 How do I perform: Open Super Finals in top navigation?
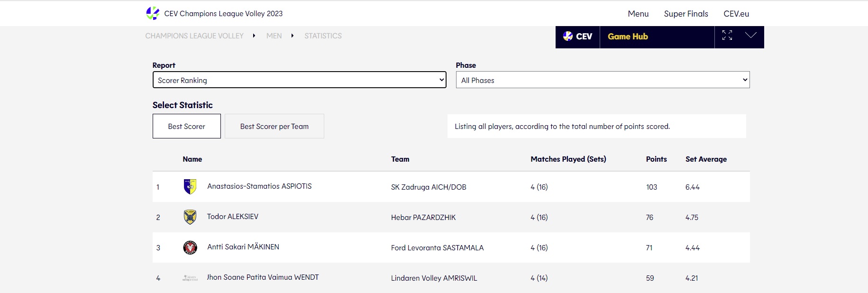point(686,14)
